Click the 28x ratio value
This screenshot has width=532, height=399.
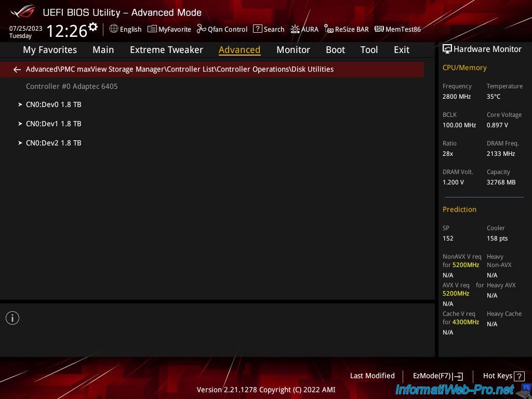[447, 154]
